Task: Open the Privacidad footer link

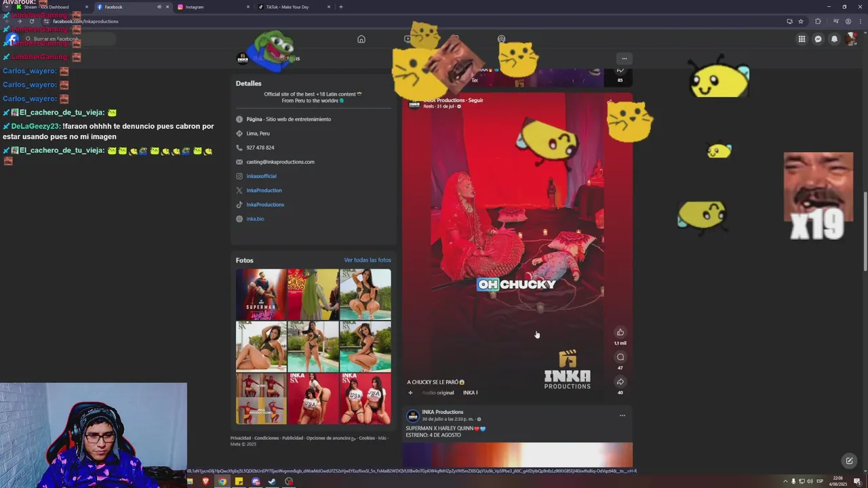Action: (241, 438)
